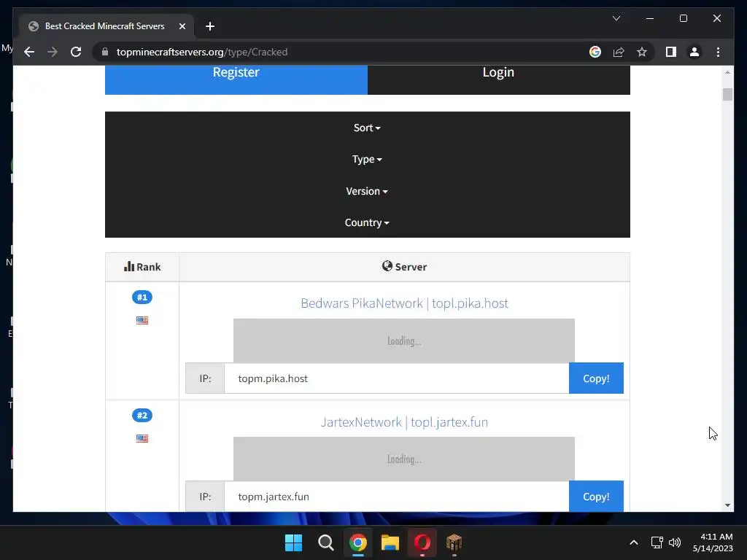Select the Best Cracked Minecraft Servers tab
This screenshot has height=560, width=747.
click(x=105, y=26)
